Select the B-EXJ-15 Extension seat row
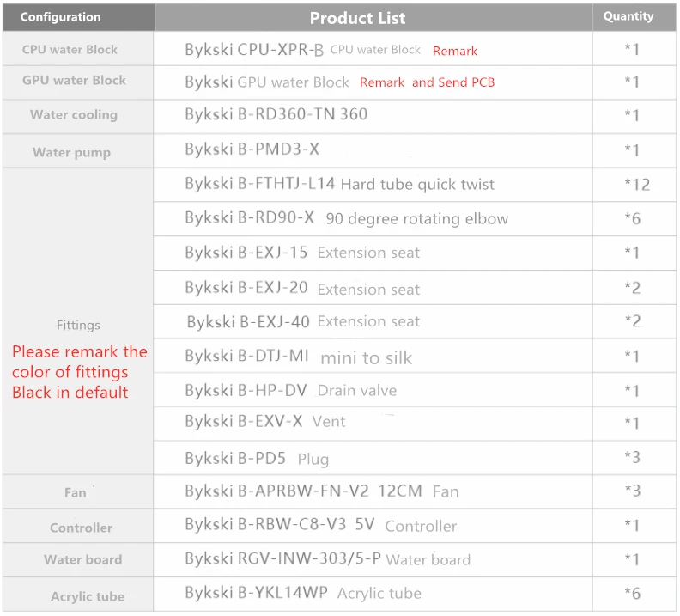Viewport: 680px width, 616px height. click(373, 253)
